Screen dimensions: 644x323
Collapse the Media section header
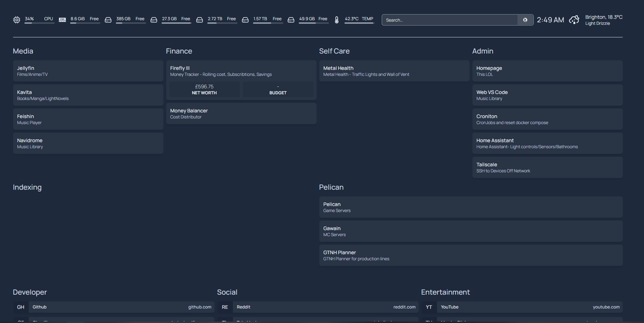[x=23, y=51]
